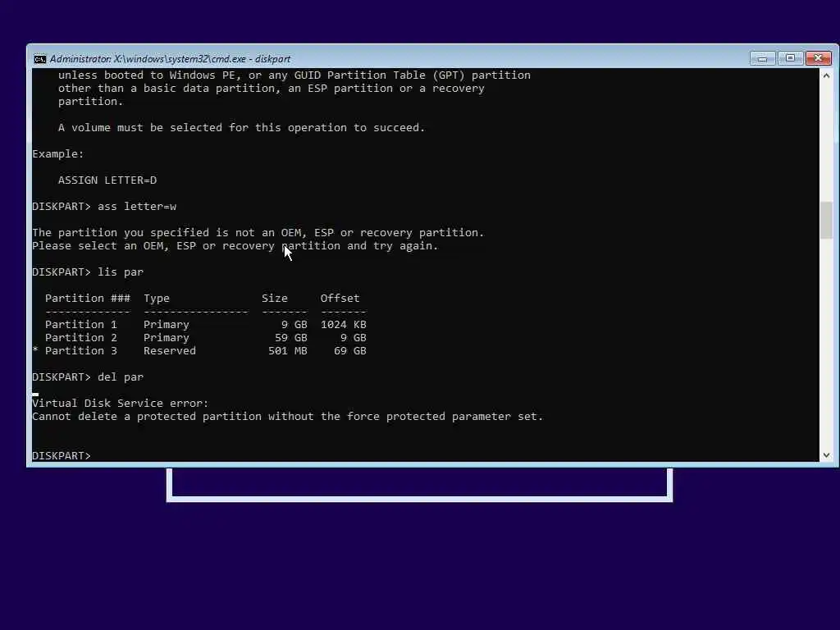Click the '59 GB' size value
Screen dimensions: 840x630
coord(291,337)
